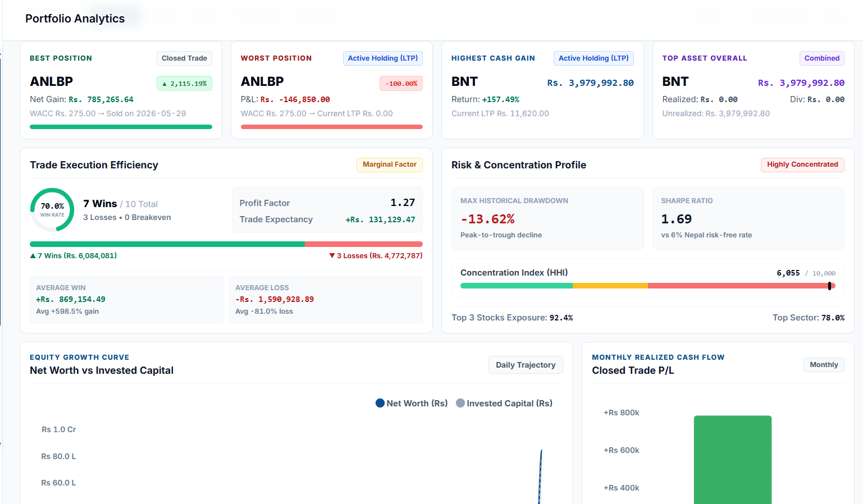Click the '+Rs 800k' axis label
Image resolution: width=863 pixels, height=504 pixels.
click(x=622, y=413)
